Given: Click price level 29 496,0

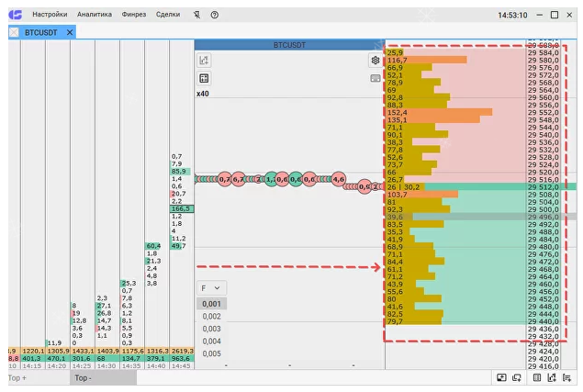Looking at the screenshot, I should click(x=544, y=217).
